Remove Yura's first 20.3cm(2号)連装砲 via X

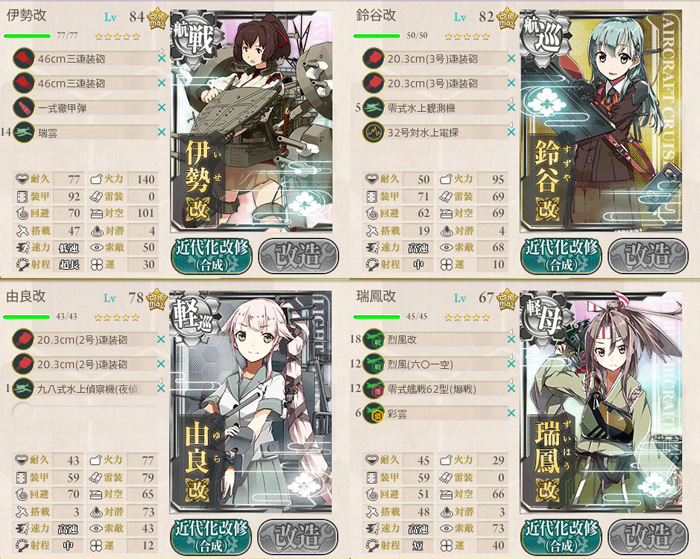click(x=161, y=340)
